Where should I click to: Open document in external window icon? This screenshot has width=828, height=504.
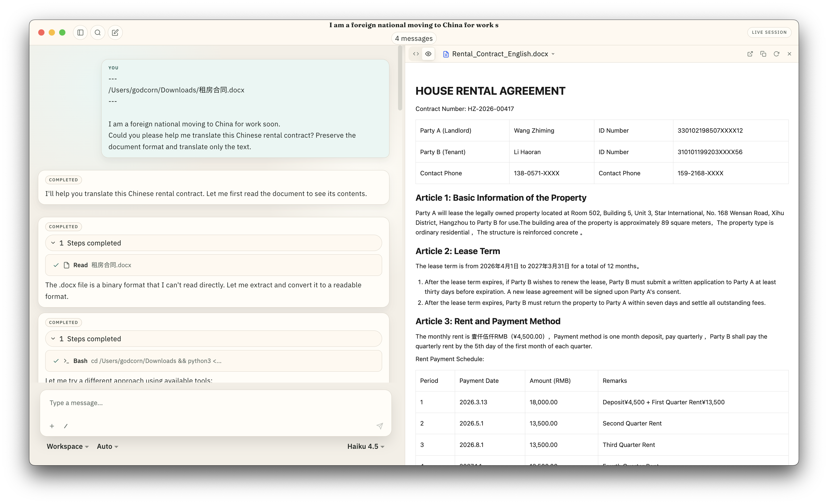[750, 54]
